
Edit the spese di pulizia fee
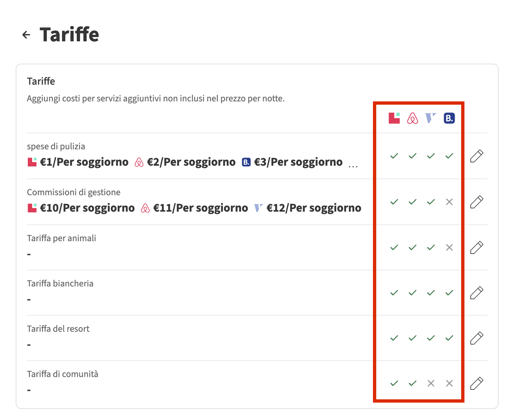(x=477, y=156)
